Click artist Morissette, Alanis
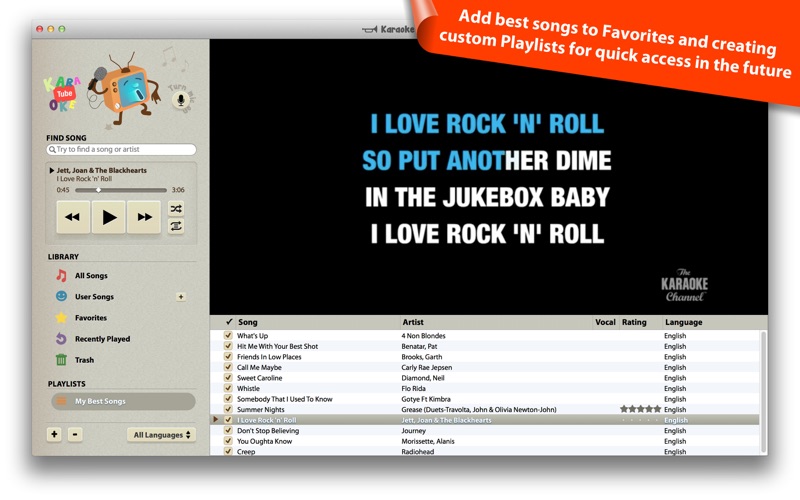This screenshot has width=800, height=500. (428, 441)
